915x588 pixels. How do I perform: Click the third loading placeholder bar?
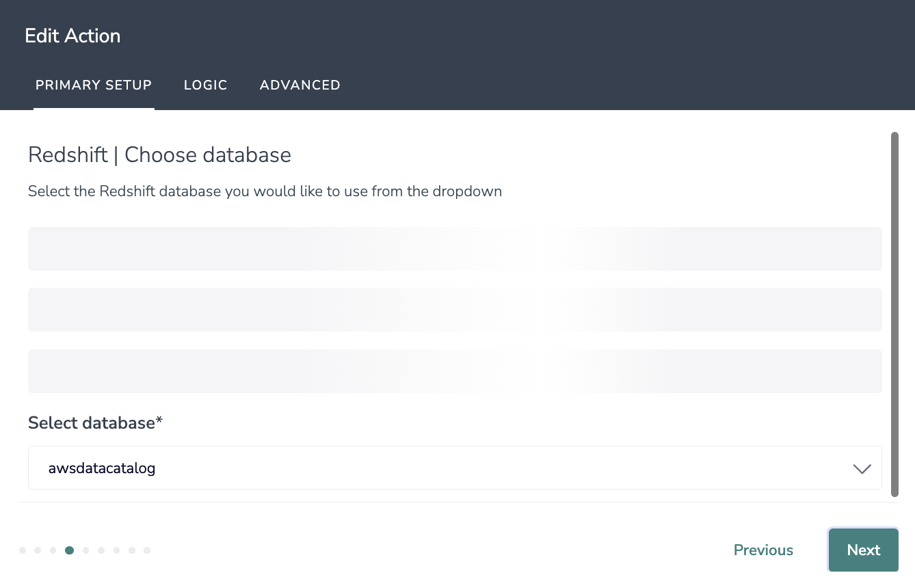[x=455, y=371]
